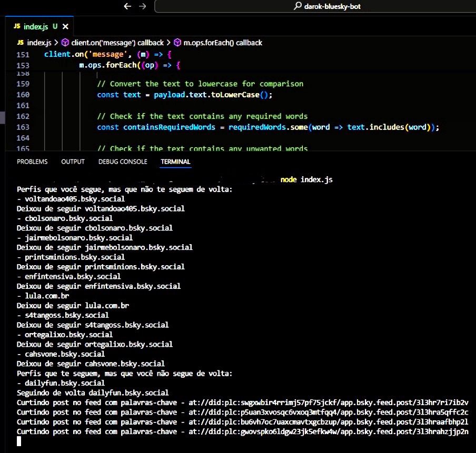476x453 pixels.
Task: Click the at:// link ending in 3l3hra5qffc2c
Action: pos(329,412)
